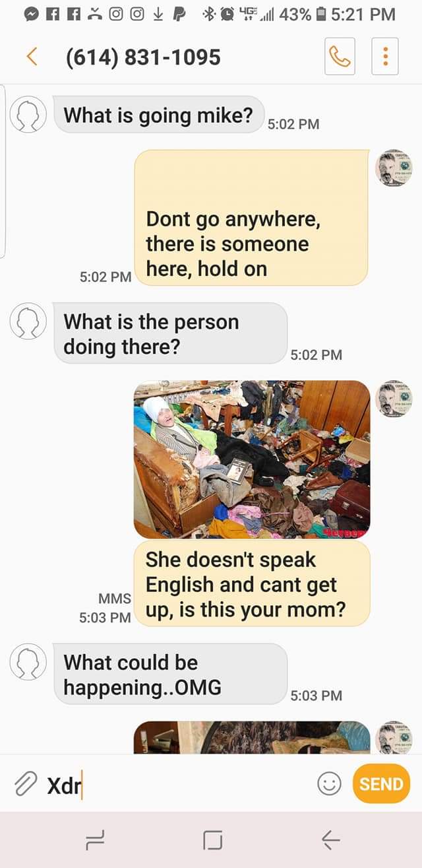Tap the back arrow beside the phone number
Image resolution: width=422 pixels, height=868 pixels.
(x=31, y=57)
